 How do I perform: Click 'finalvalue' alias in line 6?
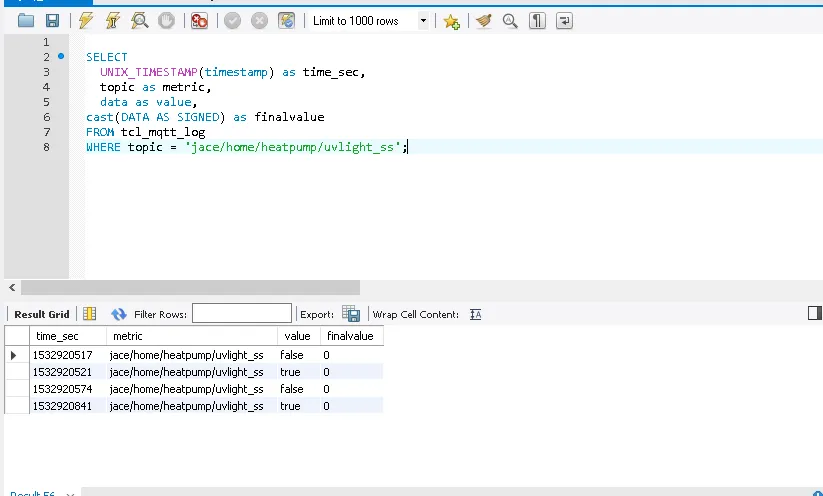click(289, 117)
